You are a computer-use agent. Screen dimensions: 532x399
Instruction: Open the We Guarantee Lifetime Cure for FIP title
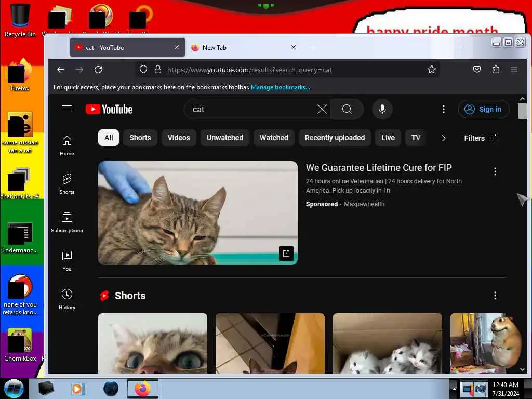tap(379, 168)
